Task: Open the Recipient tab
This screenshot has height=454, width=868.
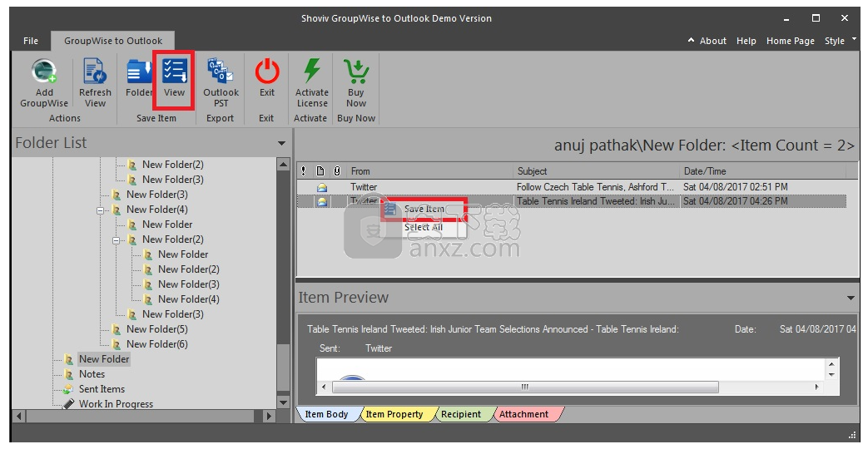Action: pyautogui.click(x=461, y=414)
